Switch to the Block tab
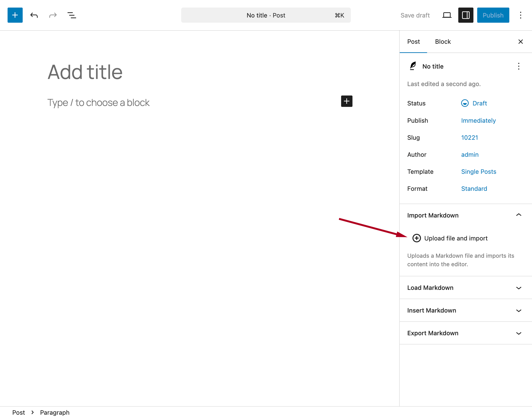The width and height of the screenshot is (532, 418). (x=442, y=42)
